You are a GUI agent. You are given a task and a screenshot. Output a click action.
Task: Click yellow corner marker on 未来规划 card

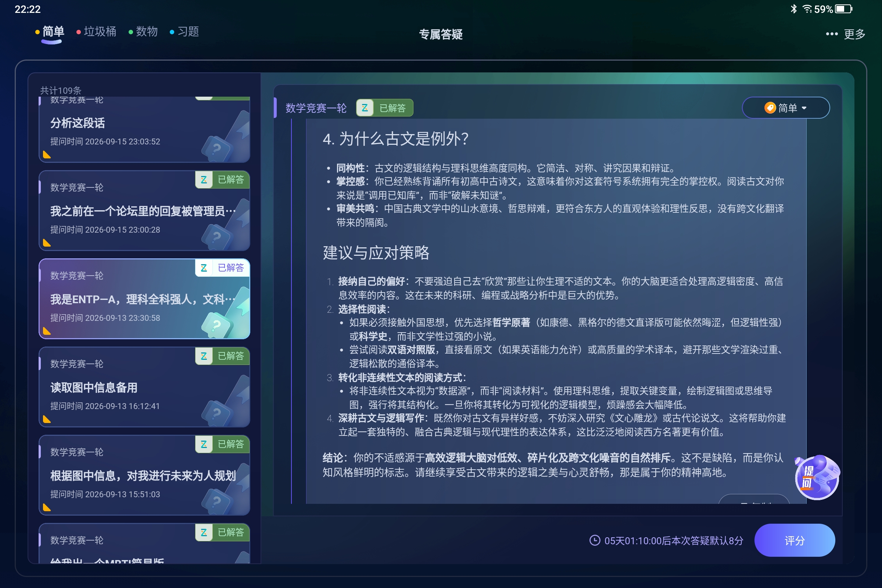(x=47, y=507)
